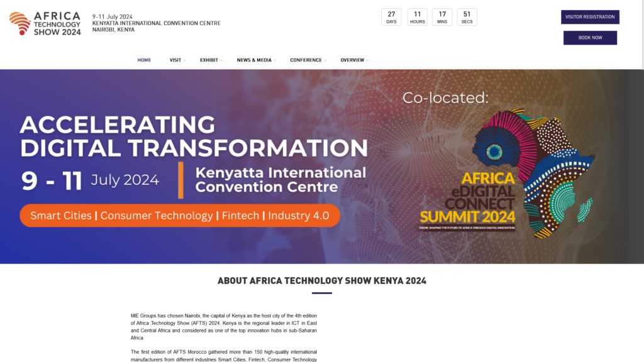Click the MINS countdown box

point(442,17)
